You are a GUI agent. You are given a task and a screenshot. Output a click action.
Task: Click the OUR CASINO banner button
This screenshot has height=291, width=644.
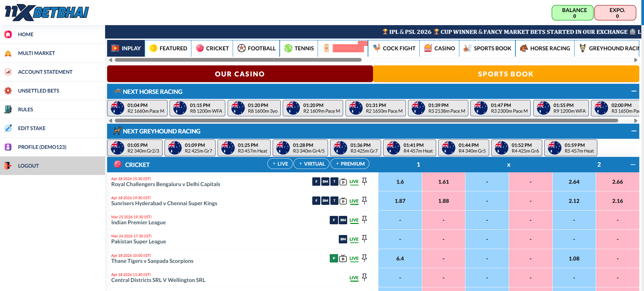click(240, 74)
